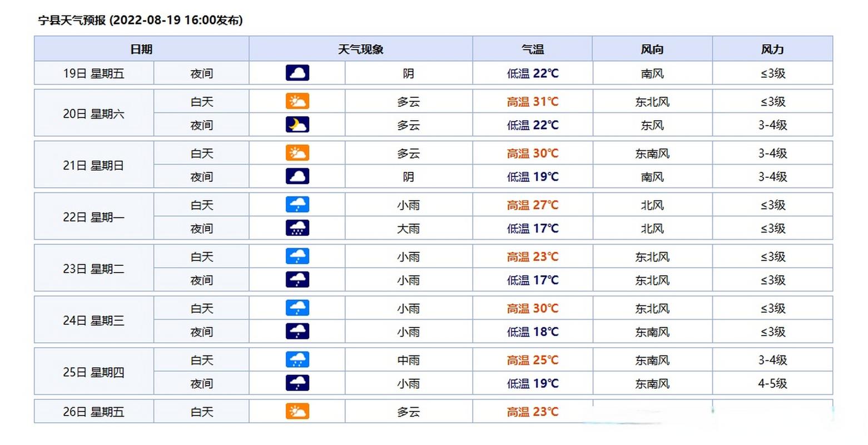Viewport: 868px width, 445px height.
Task: Click 大雨 weather text for 22日 night
Action: pyautogui.click(x=409, y=228)
